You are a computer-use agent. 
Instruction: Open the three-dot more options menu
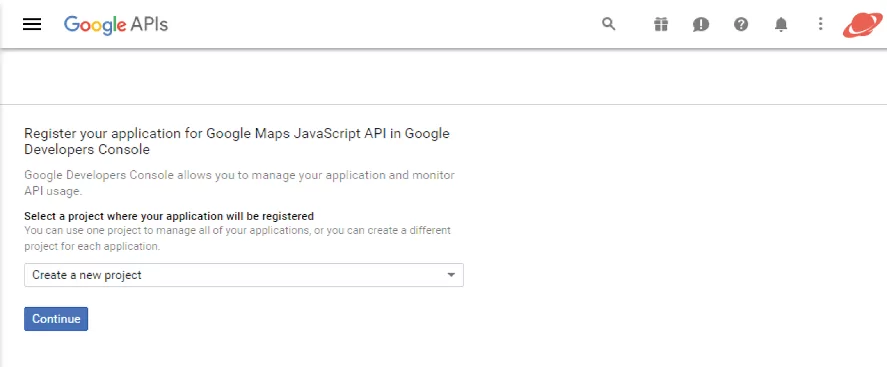pyautogui.click(x=820, y=24)
